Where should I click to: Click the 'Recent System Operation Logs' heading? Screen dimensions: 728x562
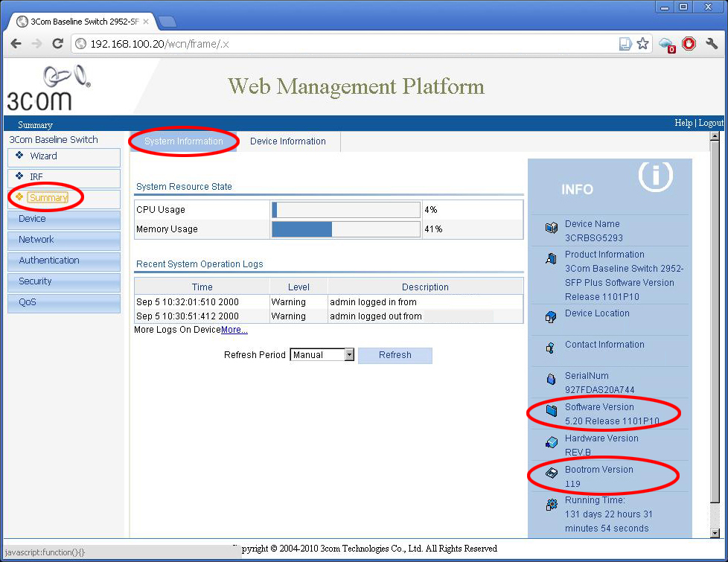pos(199,264)
